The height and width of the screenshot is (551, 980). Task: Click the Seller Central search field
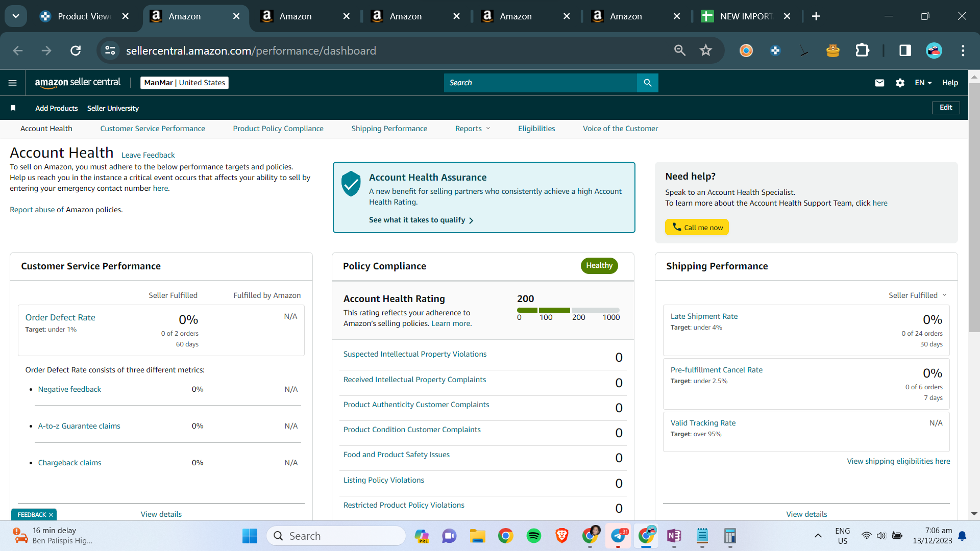click(541, 83)
